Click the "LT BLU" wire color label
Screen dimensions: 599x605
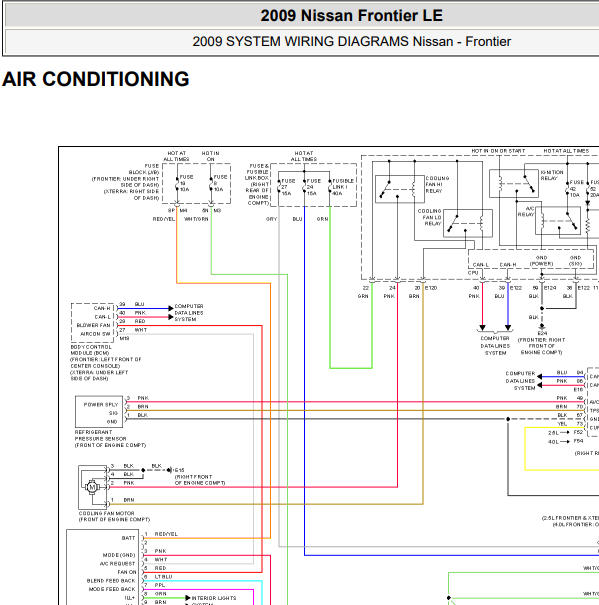tap(163, 576)
